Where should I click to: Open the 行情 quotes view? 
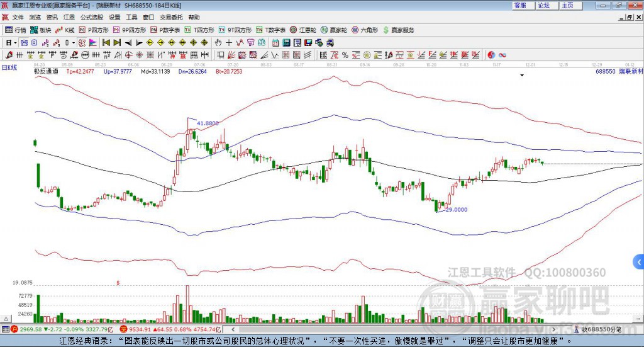[15, 30]
